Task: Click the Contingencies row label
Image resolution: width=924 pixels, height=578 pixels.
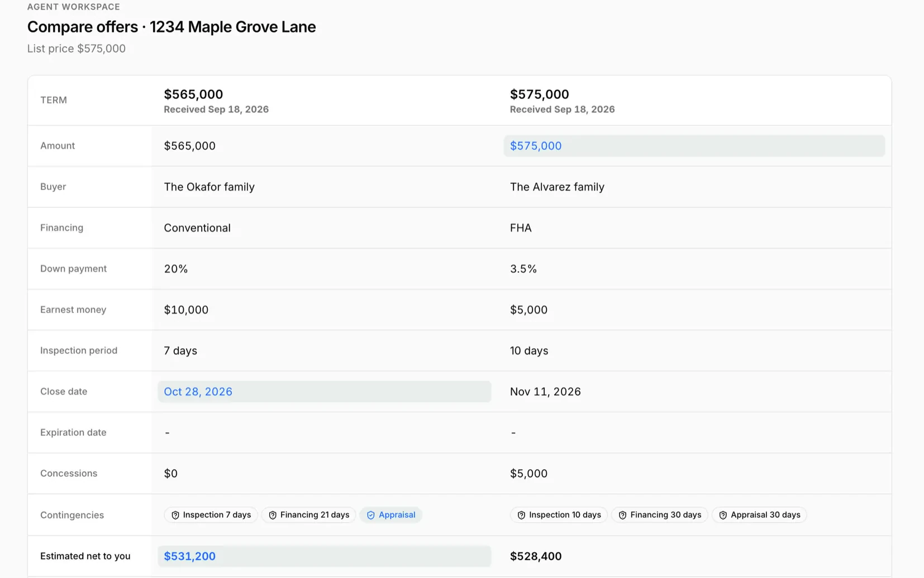Action: click(72, 515)
